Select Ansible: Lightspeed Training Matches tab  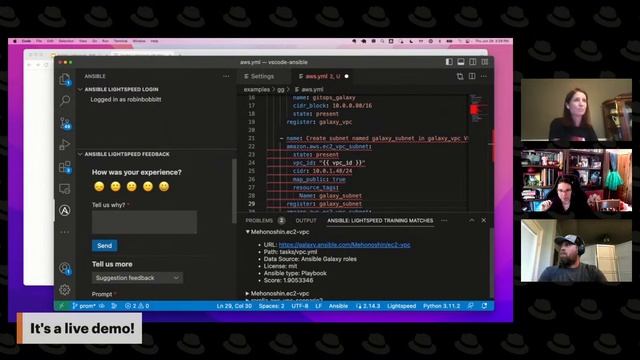tap(380, 220)
